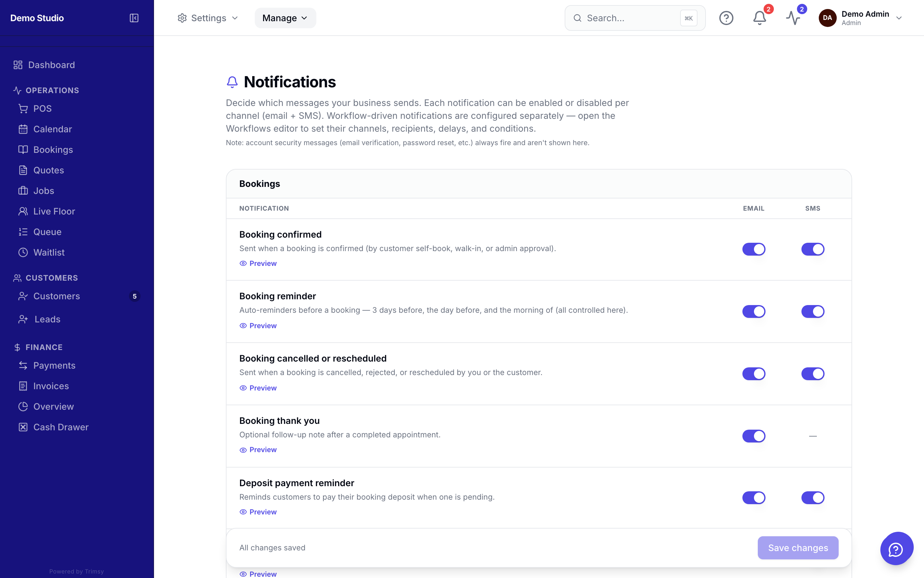Image resolution: width=924 pixels, height=578 pixels.
Task: Click the Overview pie chart icon
Action: [x=23, y=407]
